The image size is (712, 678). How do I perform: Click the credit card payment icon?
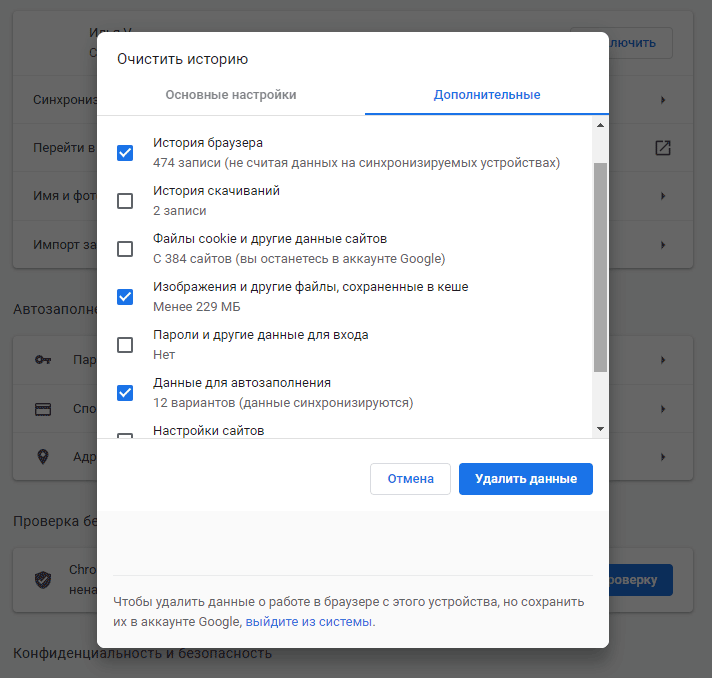(43, 409)
